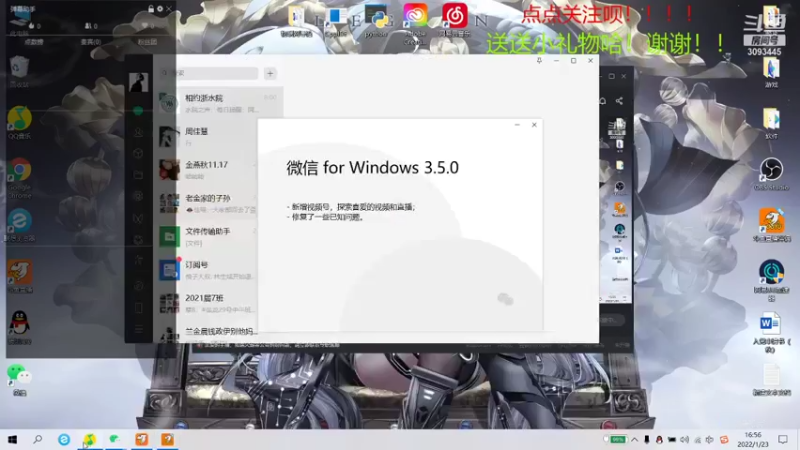The image size is (800, 450).
Task: Toggle the pin-on-top button in WeChat window
Action: pos(539,61)
